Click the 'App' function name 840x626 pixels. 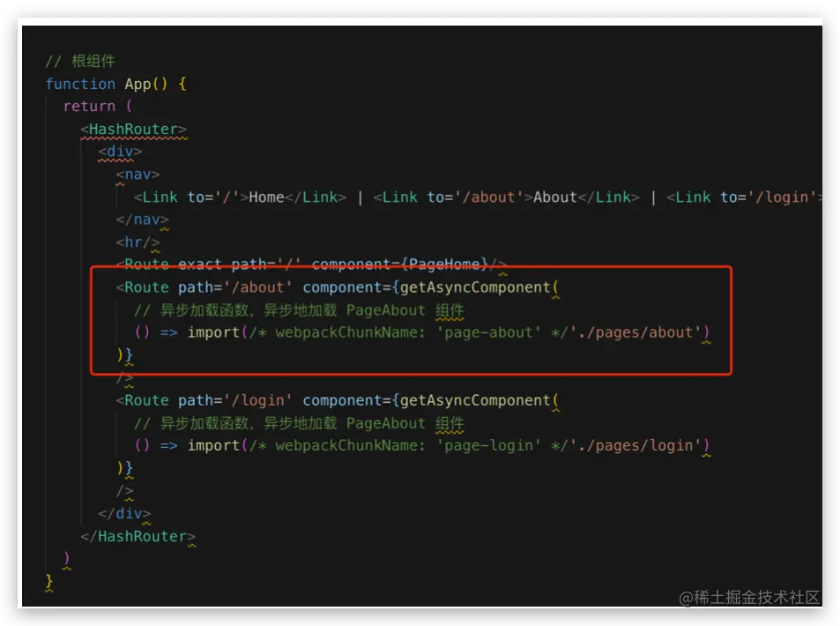pos(138,84)
